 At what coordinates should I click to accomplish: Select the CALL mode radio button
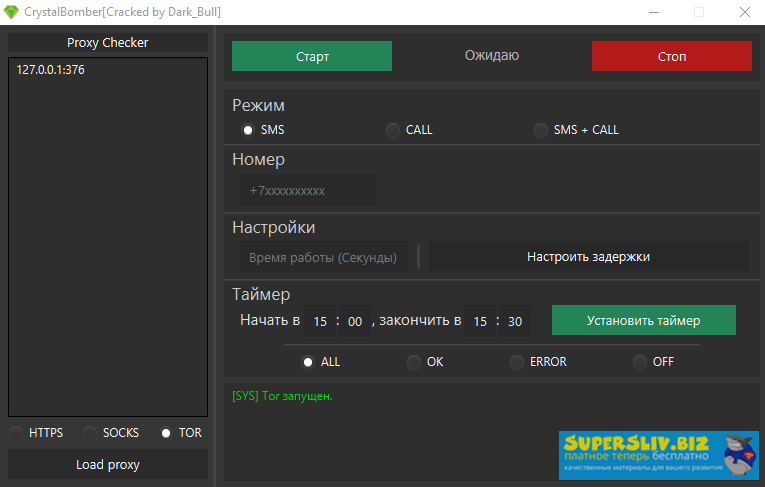tap(393, 130)
